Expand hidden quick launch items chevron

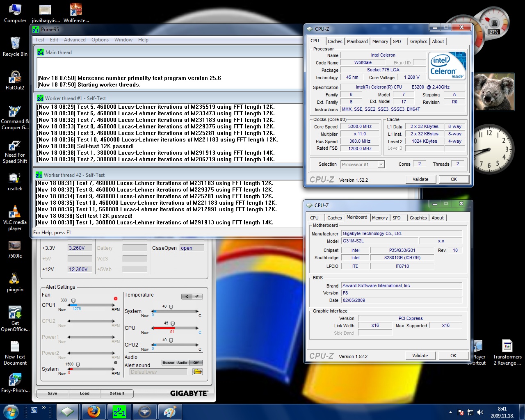coord(44,408)
